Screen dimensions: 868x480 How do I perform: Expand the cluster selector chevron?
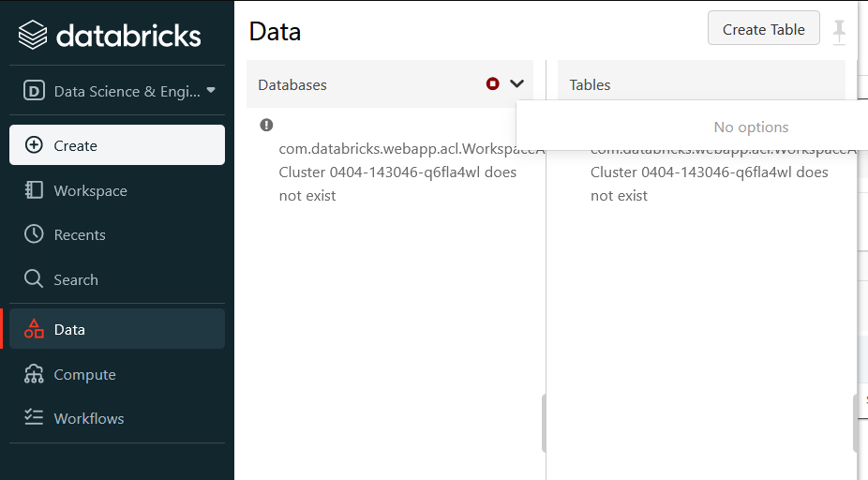516,83
